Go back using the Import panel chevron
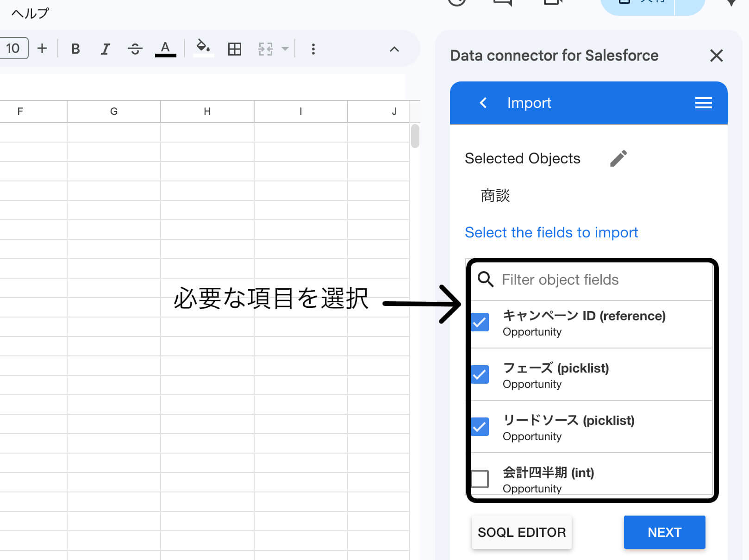 pyautogui.click(x=483, y=103)
